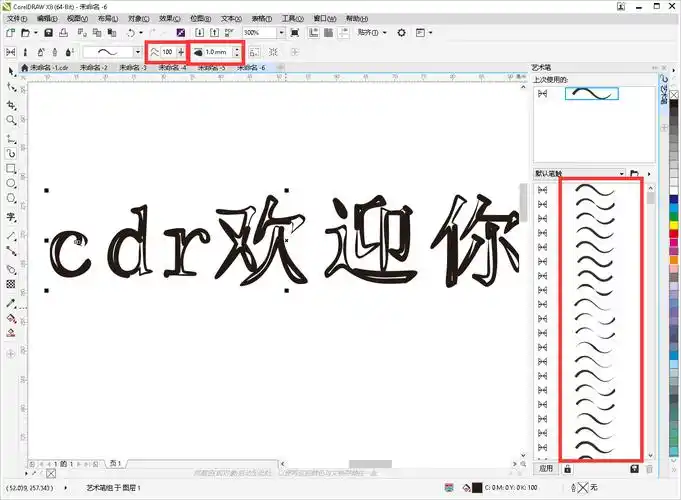
Task: Select the Ellipse tool
Action: 11,183
